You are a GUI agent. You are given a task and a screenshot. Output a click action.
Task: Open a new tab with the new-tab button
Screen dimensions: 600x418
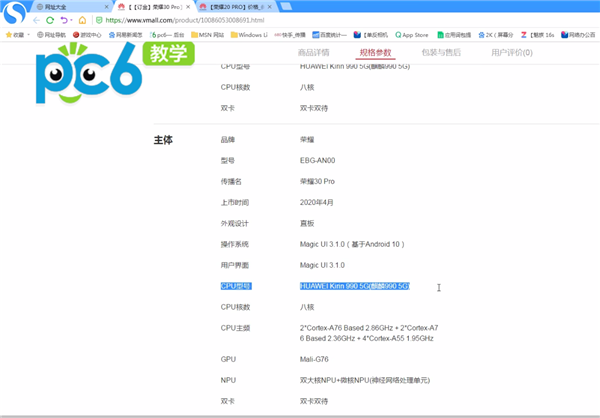coord(286,7)
